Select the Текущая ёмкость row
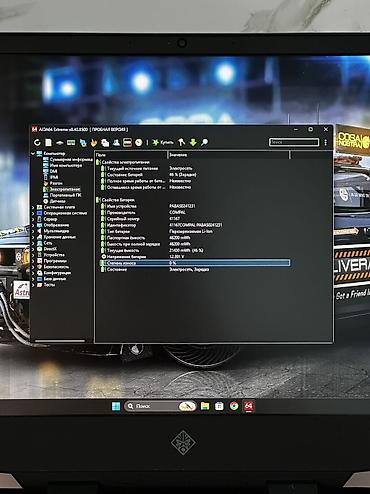 point(195,251)
